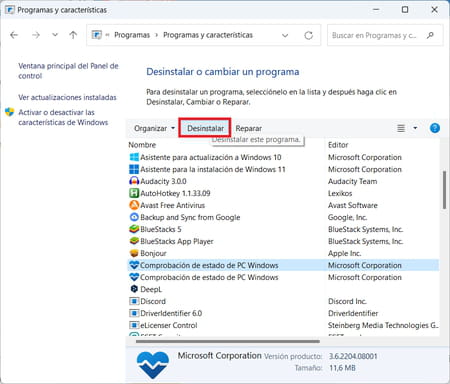This screenshot has height=384, width=450.
Task: Click the horizontal scrollbar thumb
Action: pos(228,341)
